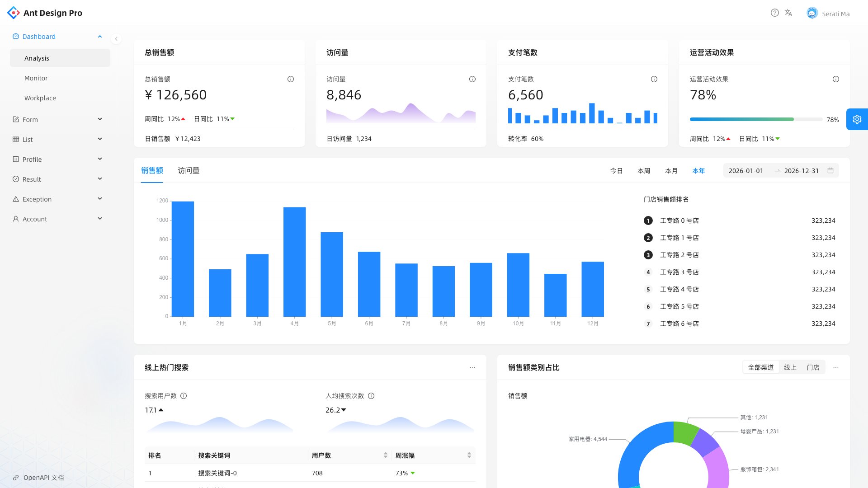Open the theme settings gear on right edge
Viewport: 868px width, 488px height.
pos(857,119)
